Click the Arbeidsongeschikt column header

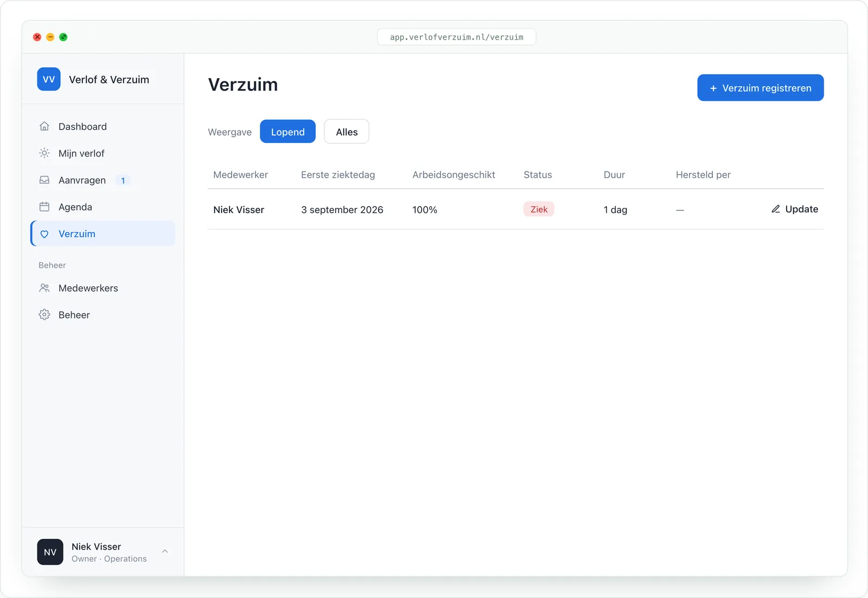pyautogui.click(x=454, y=175)
